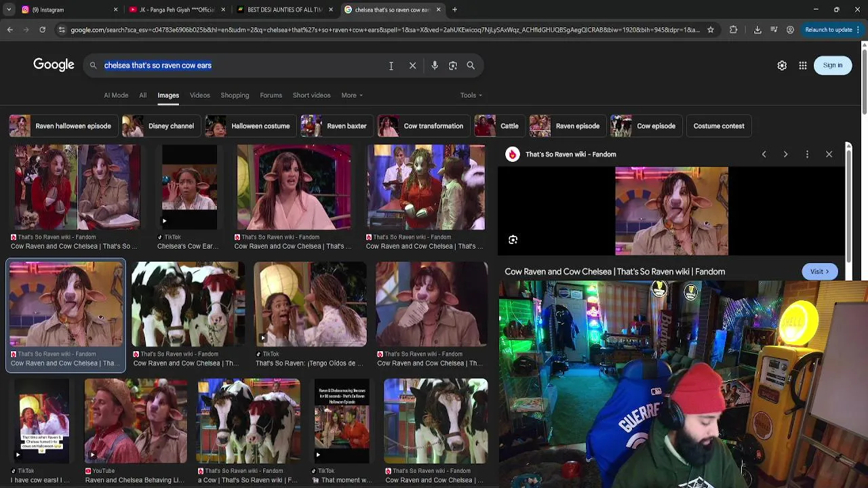
Task: Select the Costume contest filter chip
Action: click(x=719, y=126)
